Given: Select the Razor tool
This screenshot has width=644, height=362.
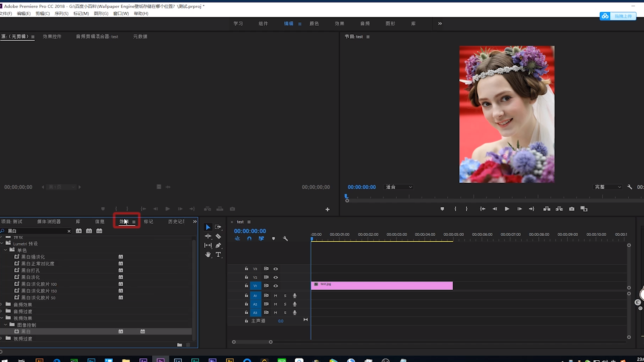Looking at the screenshot, I should [218, 236].
